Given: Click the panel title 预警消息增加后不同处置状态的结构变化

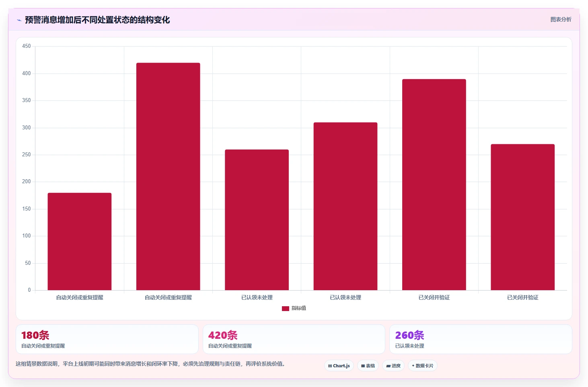Looking at the screenshot, I should [97, 20].
